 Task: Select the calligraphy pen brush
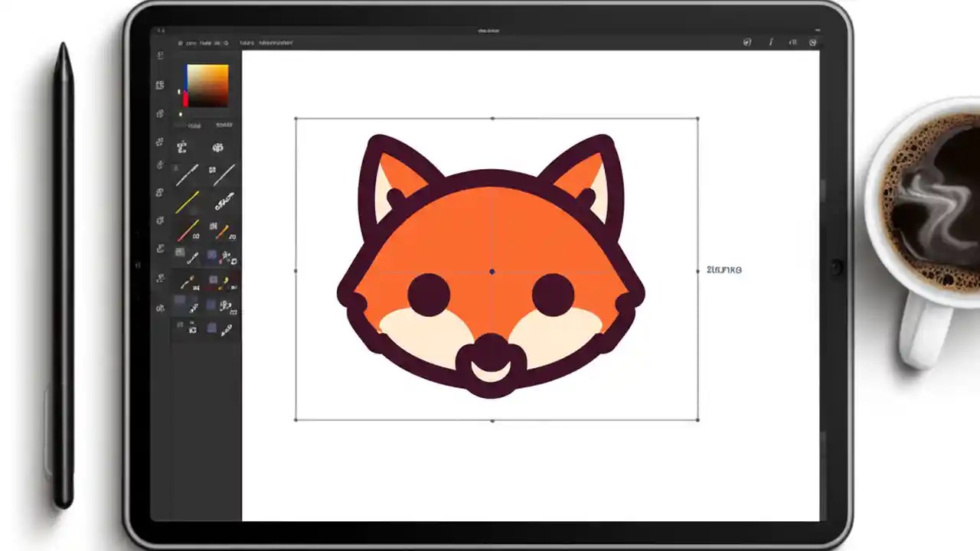click(226, 203)
